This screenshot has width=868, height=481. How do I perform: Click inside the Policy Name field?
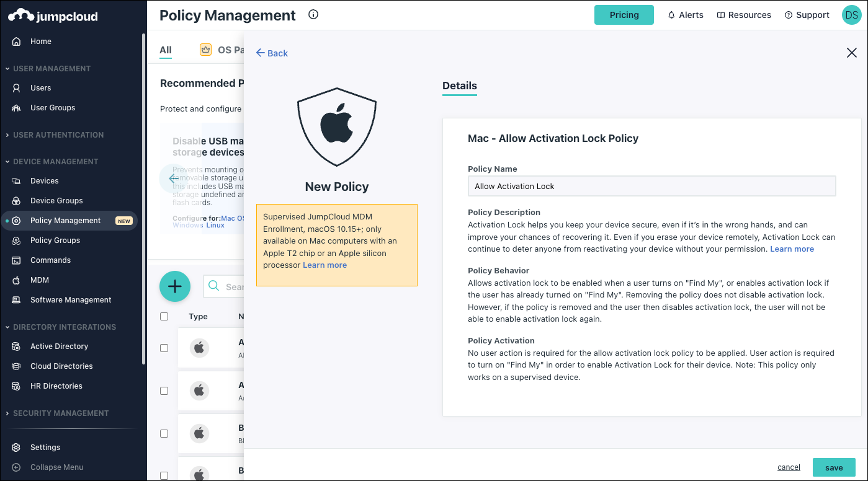pos(651,186)
